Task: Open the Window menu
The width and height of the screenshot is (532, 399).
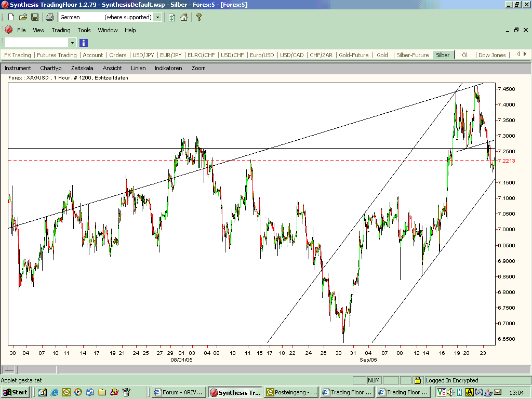Action: click(108, 30)
